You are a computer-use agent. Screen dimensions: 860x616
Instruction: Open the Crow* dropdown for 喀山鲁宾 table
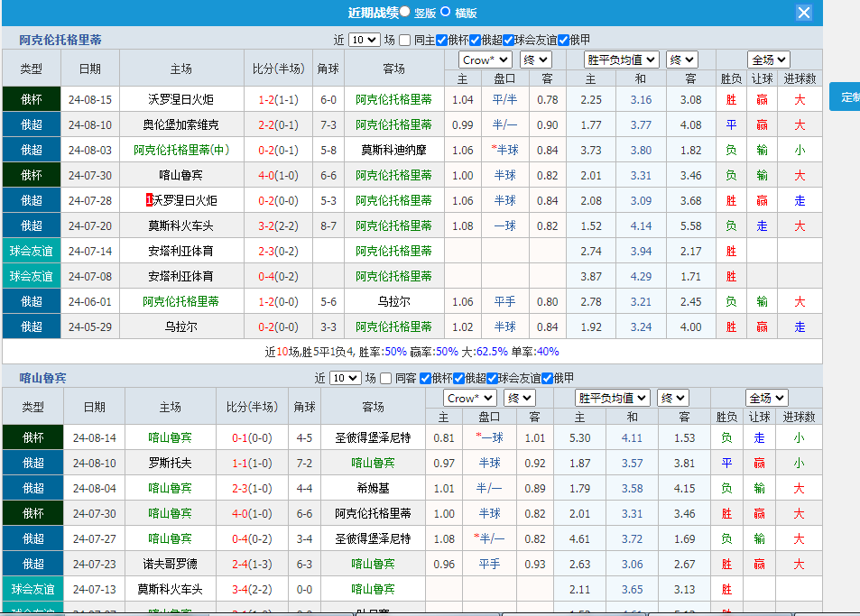coord(468,397)
